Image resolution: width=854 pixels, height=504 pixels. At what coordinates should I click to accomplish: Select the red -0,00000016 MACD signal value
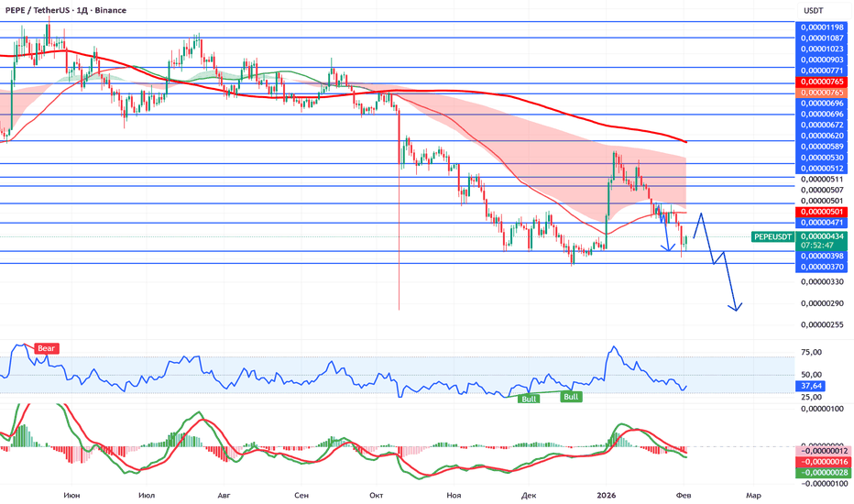click(821, 462)
